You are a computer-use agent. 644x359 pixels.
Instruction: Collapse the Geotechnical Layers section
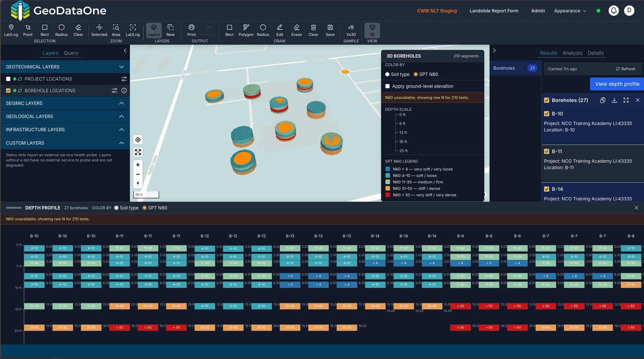pyautogui.click(x=65, y=67)
